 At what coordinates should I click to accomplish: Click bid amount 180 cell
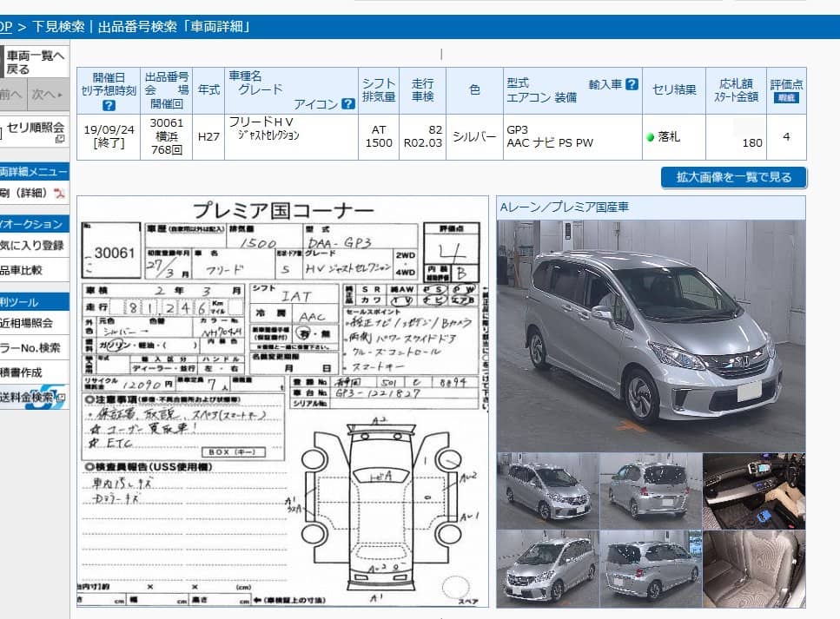point(736,136)
